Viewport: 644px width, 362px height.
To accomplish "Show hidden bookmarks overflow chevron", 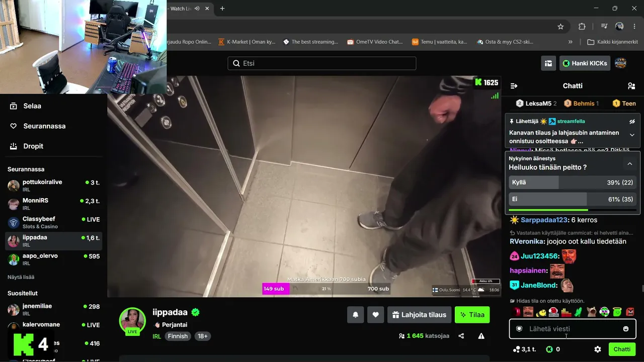I will [570, 42].
